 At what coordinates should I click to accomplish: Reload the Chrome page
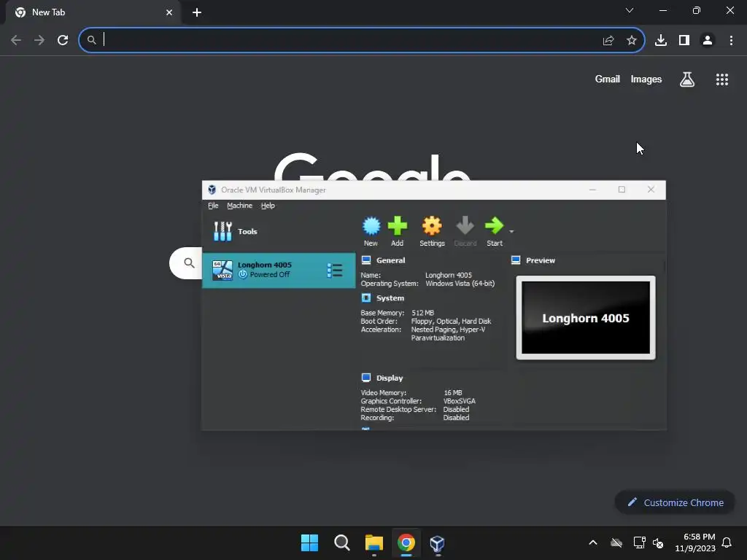coord(63,40)
